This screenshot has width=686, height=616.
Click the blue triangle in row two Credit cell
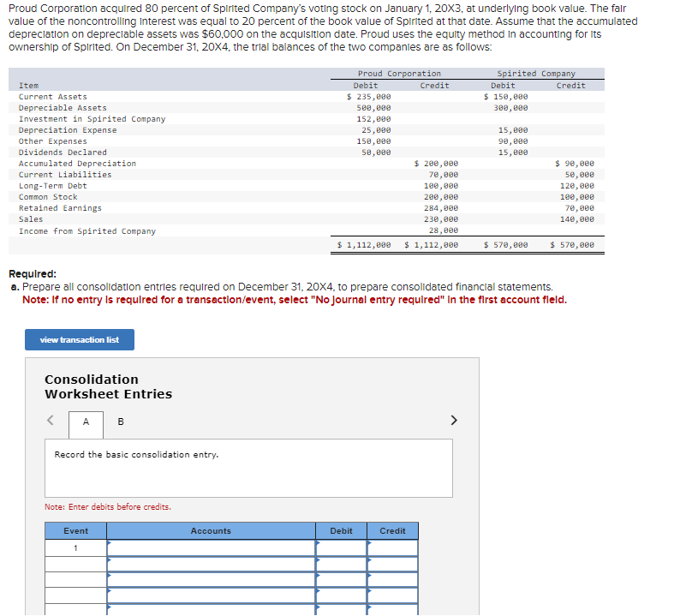click(370, 560)
